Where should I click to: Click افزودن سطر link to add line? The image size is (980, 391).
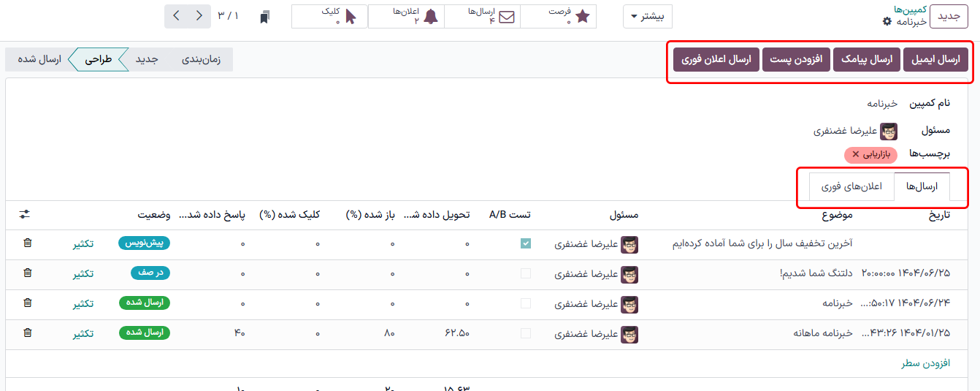click(925, 363)
